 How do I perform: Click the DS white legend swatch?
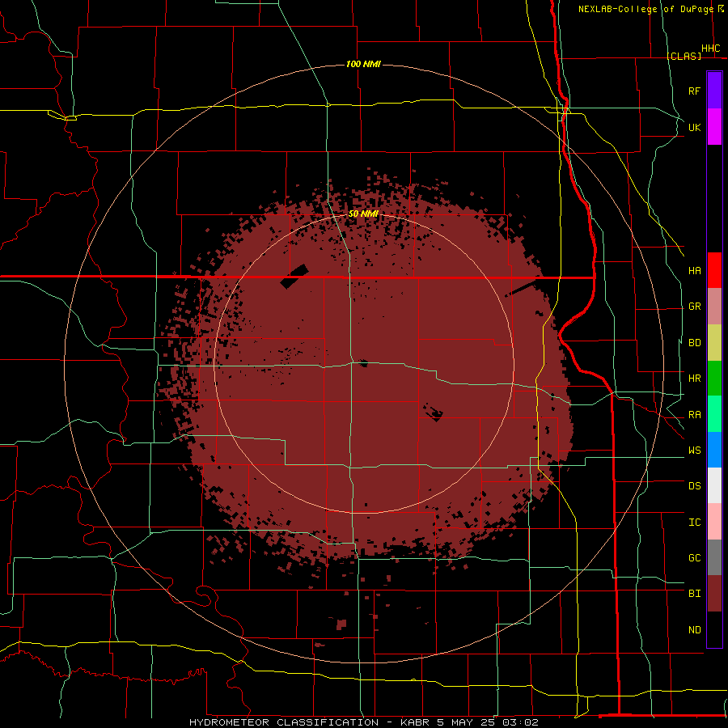[x=714, y=485]
